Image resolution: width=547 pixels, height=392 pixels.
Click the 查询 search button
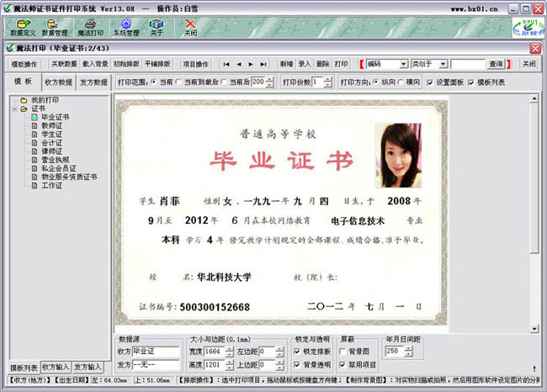coord(496,64)
